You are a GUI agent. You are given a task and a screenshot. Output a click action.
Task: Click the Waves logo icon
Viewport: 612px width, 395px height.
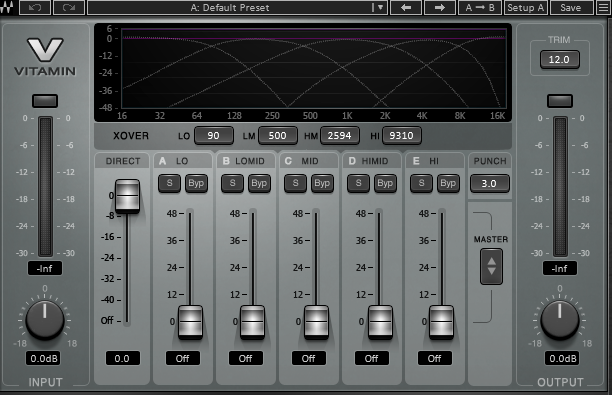click(7, 7)
